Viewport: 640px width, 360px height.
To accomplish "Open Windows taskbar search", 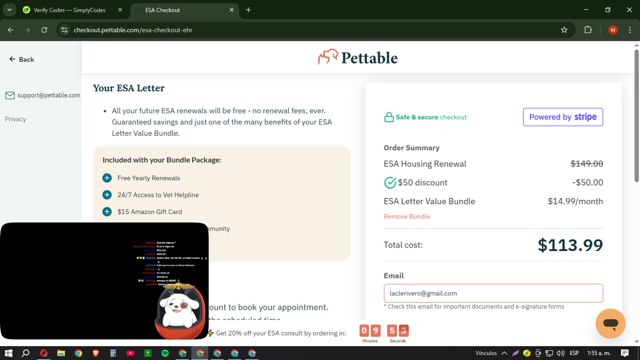I will click(x=25, y=353).
